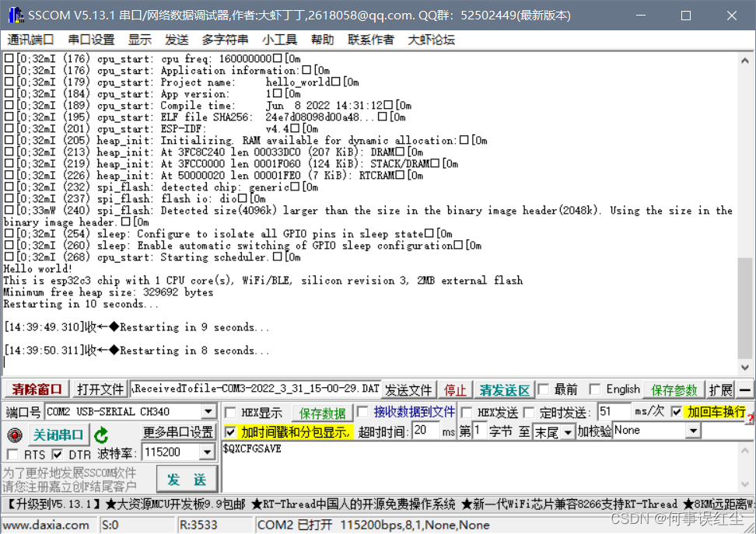Click the 保存数据 button

click(322, 413)
